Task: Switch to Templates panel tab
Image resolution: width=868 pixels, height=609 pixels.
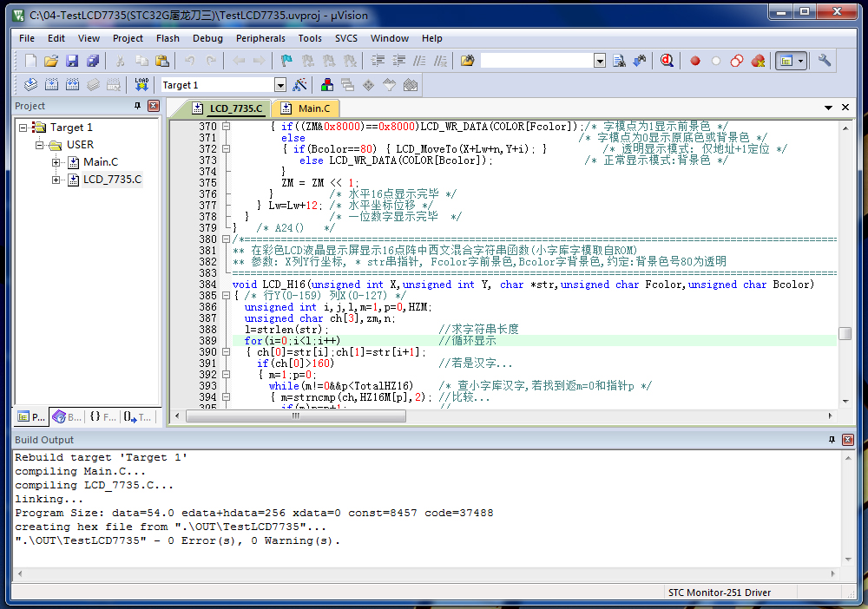Action: tap(137, 417)
